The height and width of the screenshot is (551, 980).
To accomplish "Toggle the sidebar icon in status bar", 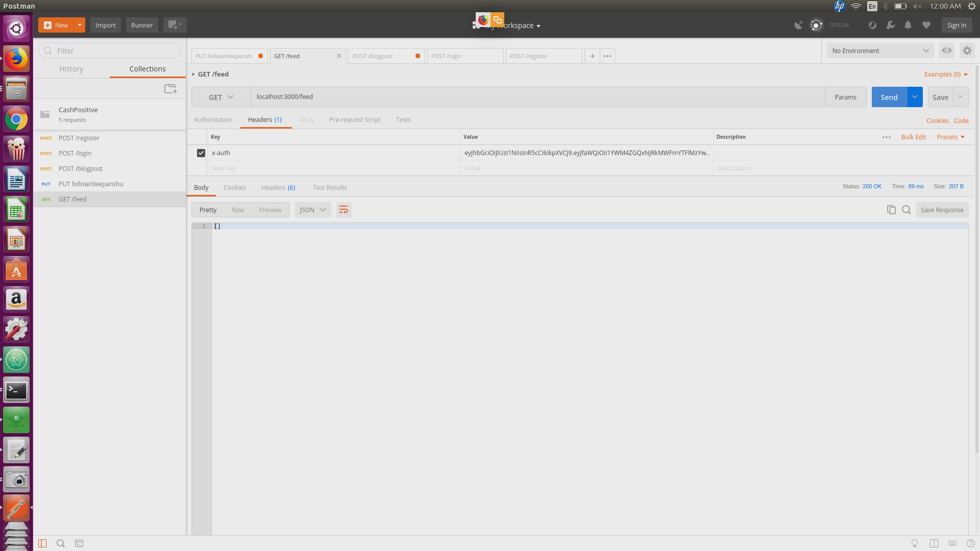I will 42,543.
